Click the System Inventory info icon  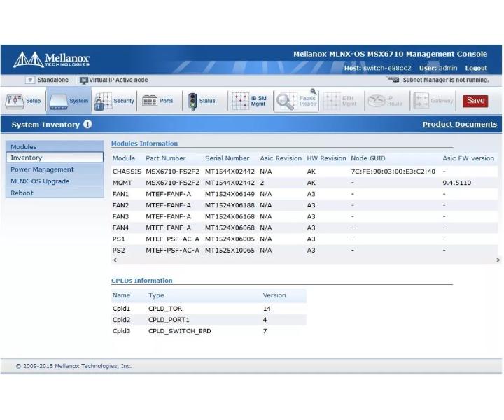87,124
